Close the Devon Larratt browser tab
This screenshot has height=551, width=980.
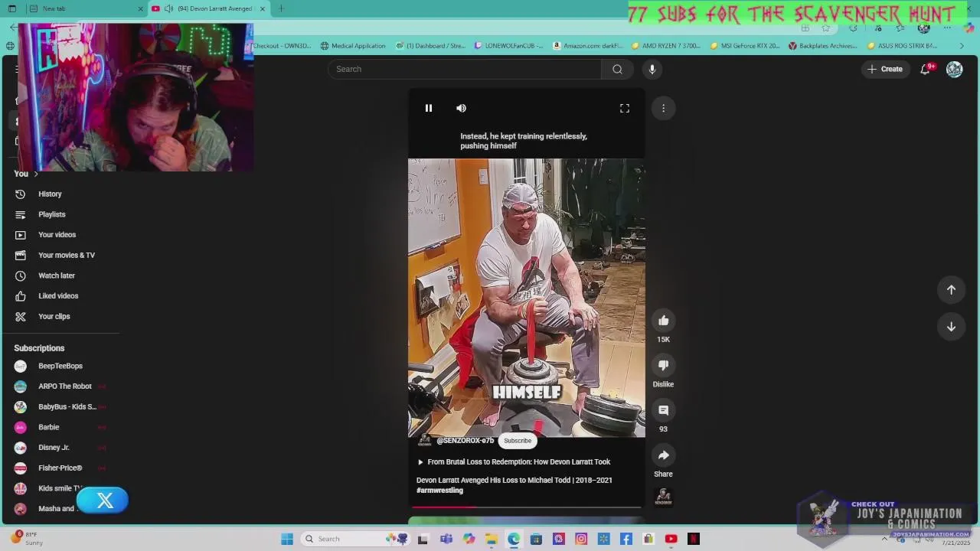coord(263,8)
